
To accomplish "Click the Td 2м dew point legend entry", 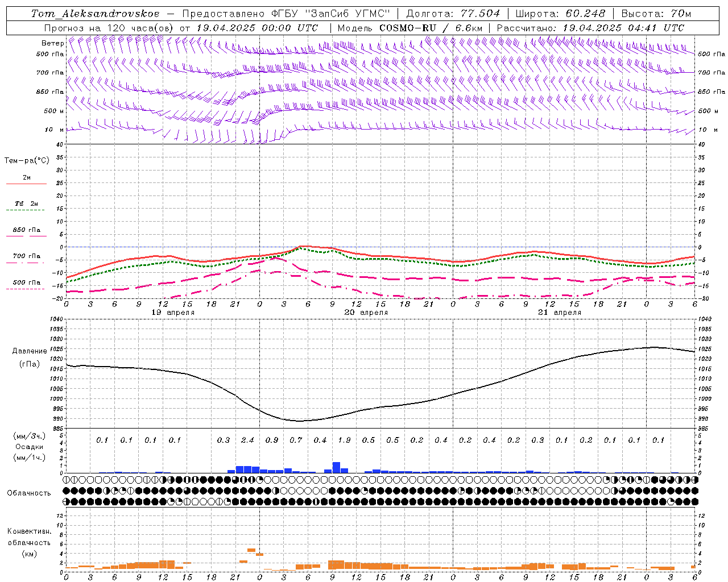I will point(26,203).
